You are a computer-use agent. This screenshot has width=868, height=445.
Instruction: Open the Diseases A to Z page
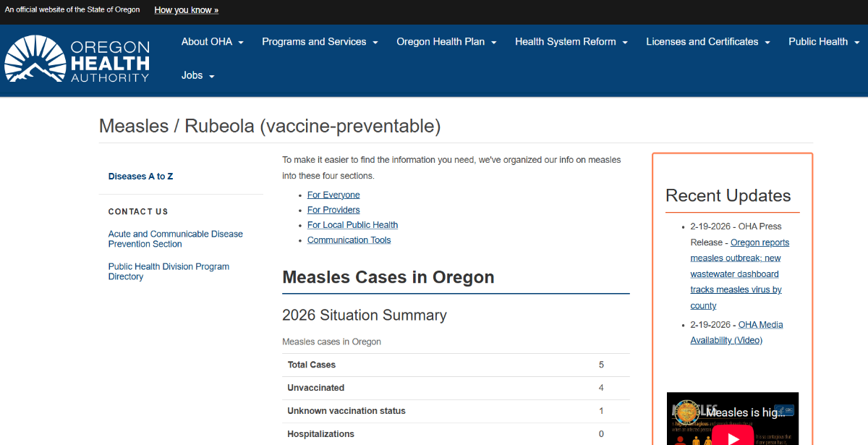[140, 176]
